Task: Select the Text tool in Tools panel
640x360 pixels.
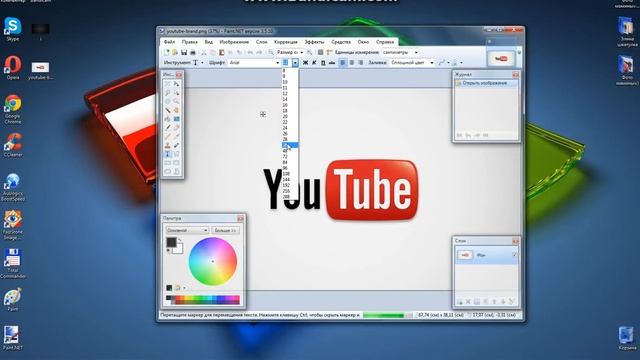Action: (167, 154)
